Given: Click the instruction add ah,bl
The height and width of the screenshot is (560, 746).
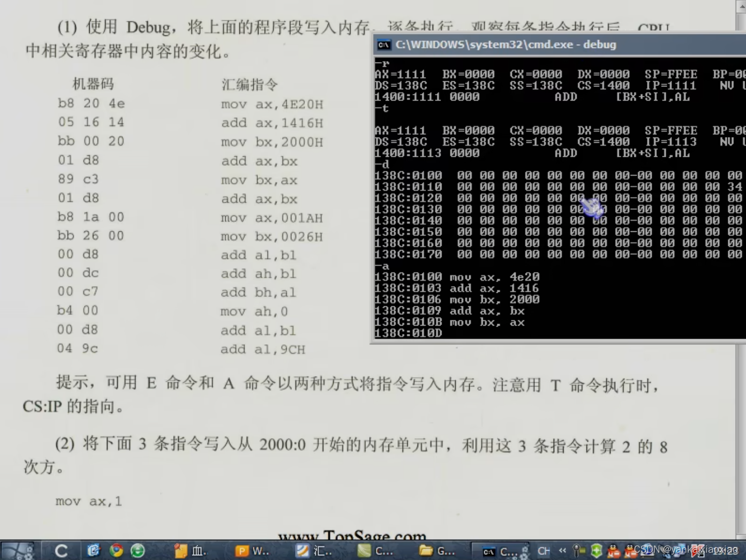Looking at the screenshot, I should pos(259,273).
